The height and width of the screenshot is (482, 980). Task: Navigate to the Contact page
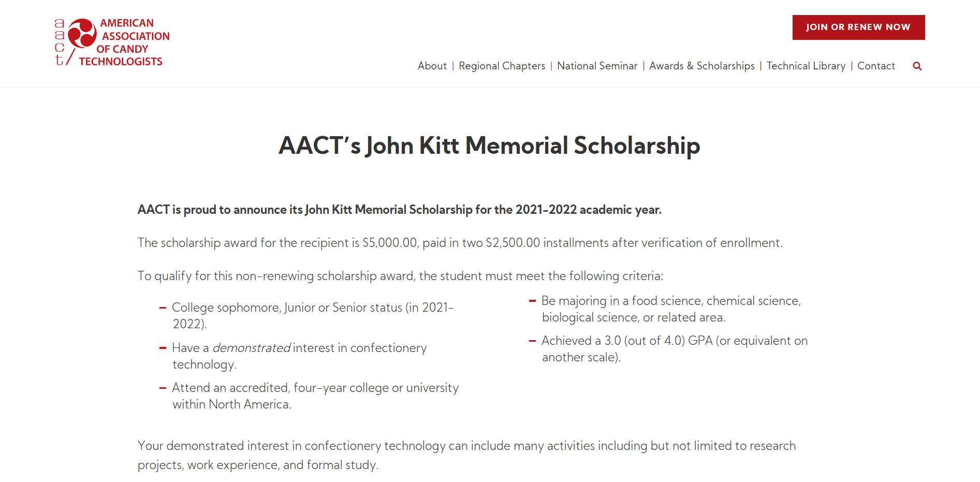(876, 66)
